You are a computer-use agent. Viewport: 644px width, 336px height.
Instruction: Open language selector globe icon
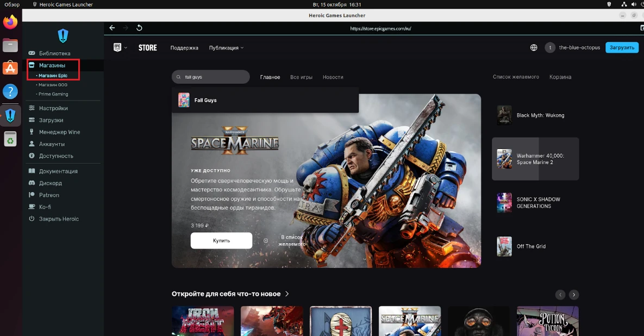(534, 48)
